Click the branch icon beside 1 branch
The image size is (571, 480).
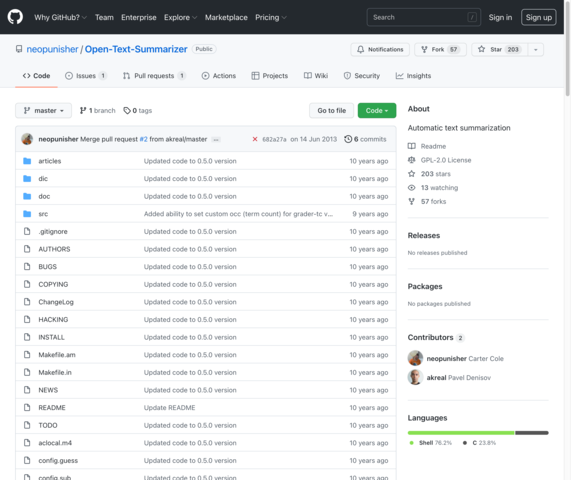83,110
